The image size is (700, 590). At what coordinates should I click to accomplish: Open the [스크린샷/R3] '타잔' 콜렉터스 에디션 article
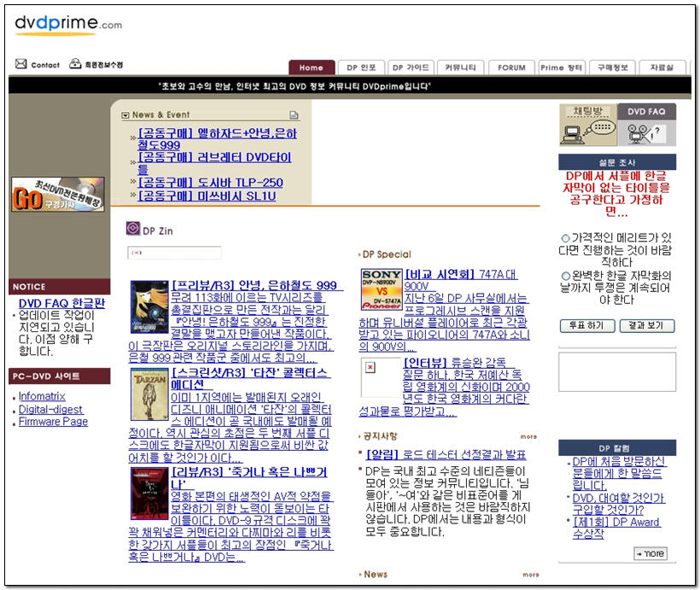coord(250,378)
